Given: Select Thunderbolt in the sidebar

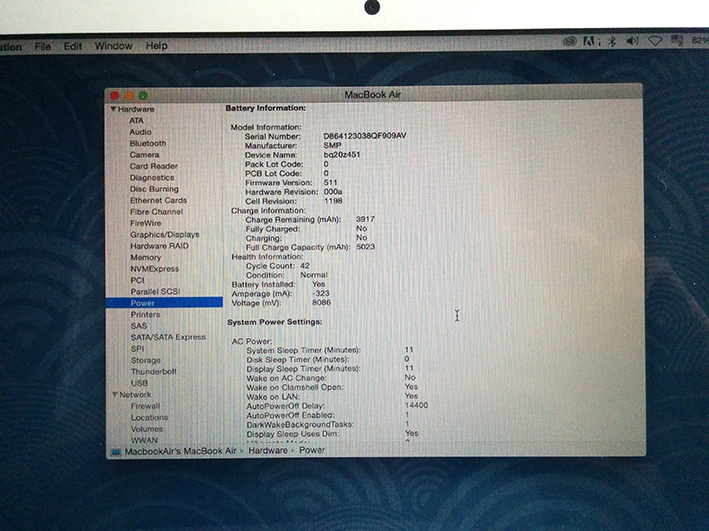Looking at the screenshot, I should [154, 371].
